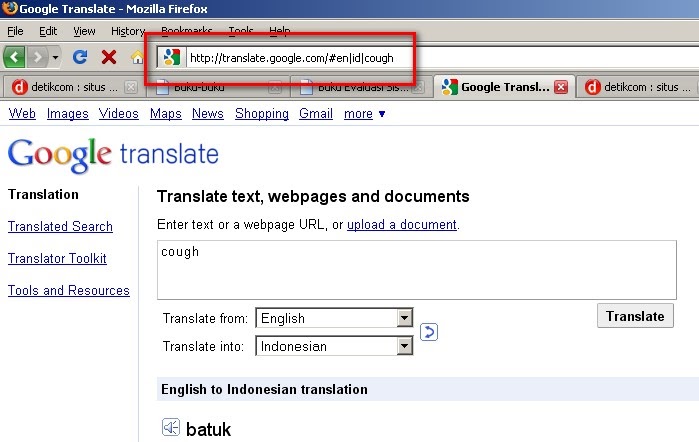This screenshot has width=699, height=442.
Task: Close the Google Translate tab
Action: [x=561, y=87]
